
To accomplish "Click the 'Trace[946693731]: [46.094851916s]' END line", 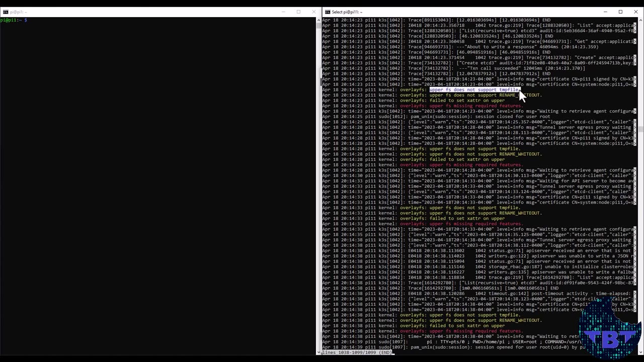I will tap(436, 52).
